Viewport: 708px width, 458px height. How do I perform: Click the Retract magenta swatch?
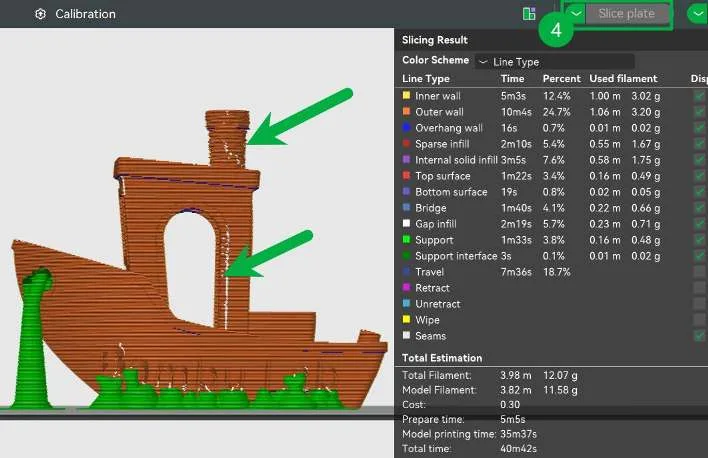coord(406,287)
